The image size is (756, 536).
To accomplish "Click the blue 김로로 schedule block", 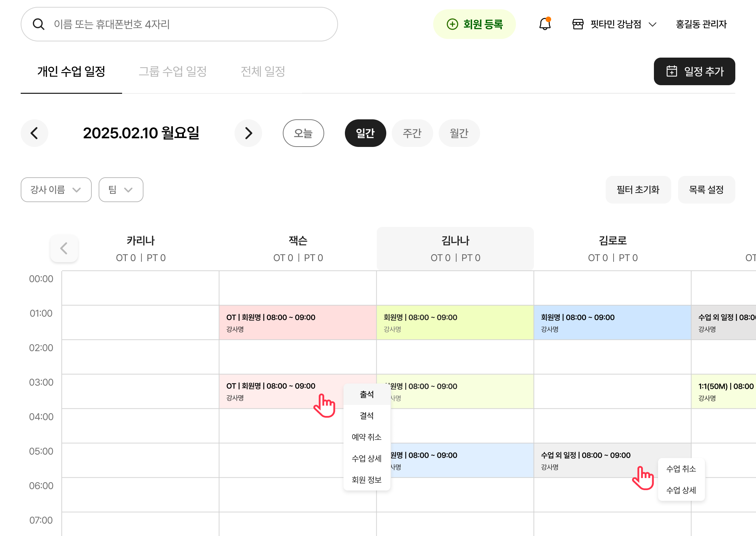I will 612,322.
